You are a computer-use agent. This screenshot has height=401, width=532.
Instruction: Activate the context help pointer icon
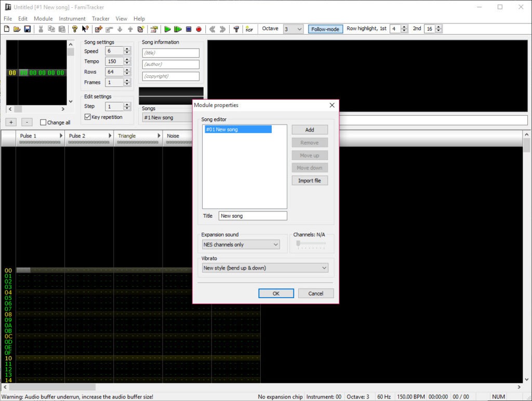click(x=85, y=29)
